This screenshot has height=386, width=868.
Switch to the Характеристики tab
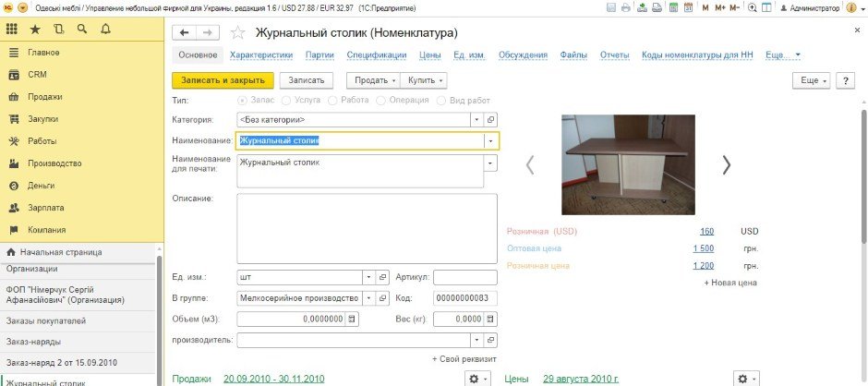(260, 54)
